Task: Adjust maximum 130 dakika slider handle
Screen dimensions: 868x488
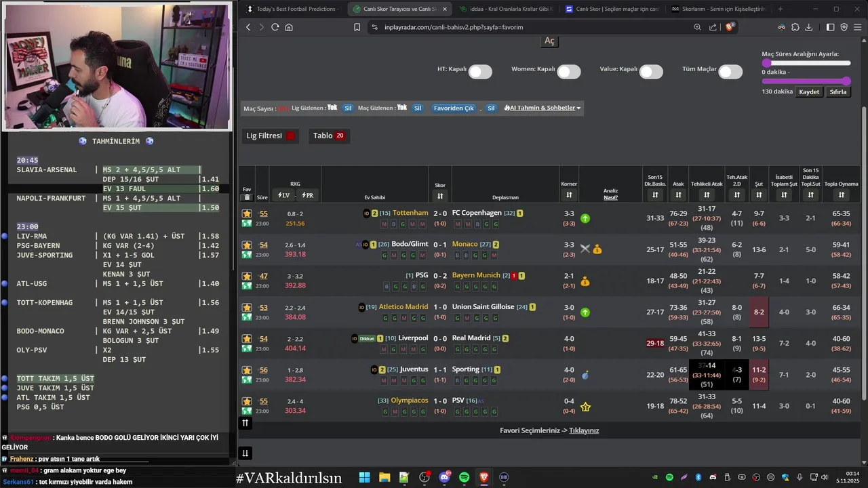Action: tap(847, 82)
